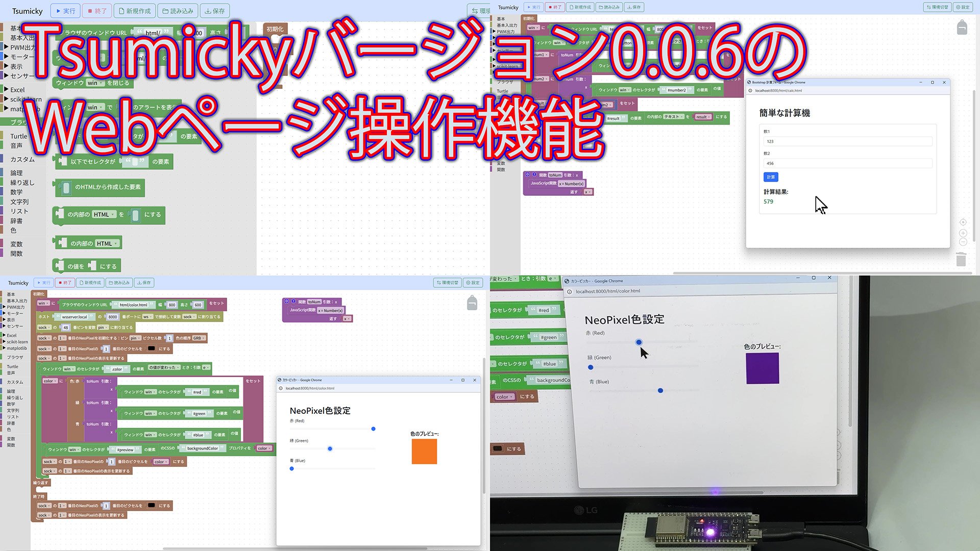
Task: Click 環境切替 in the bottom-left editor toolbar
Action: 447,283
